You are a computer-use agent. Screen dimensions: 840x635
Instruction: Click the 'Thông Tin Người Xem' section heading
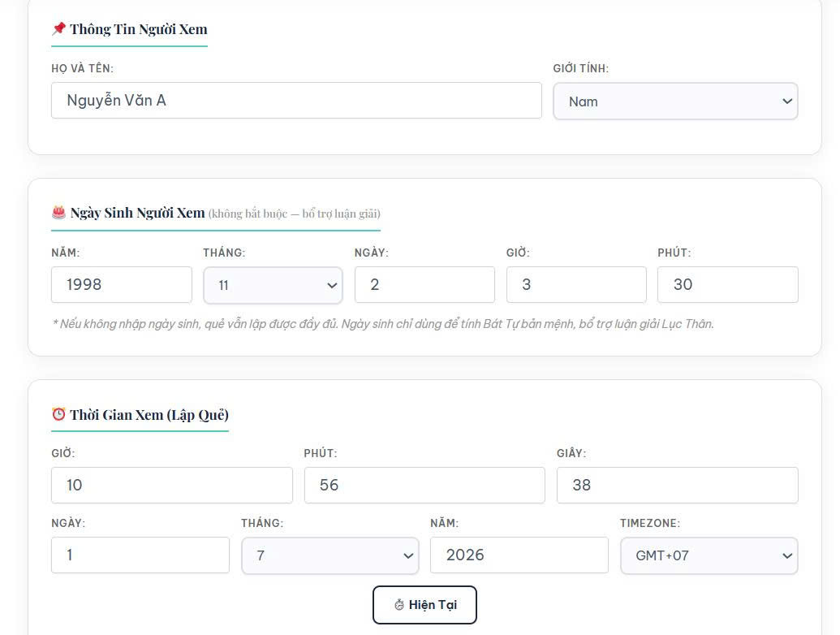click(138, 29)
